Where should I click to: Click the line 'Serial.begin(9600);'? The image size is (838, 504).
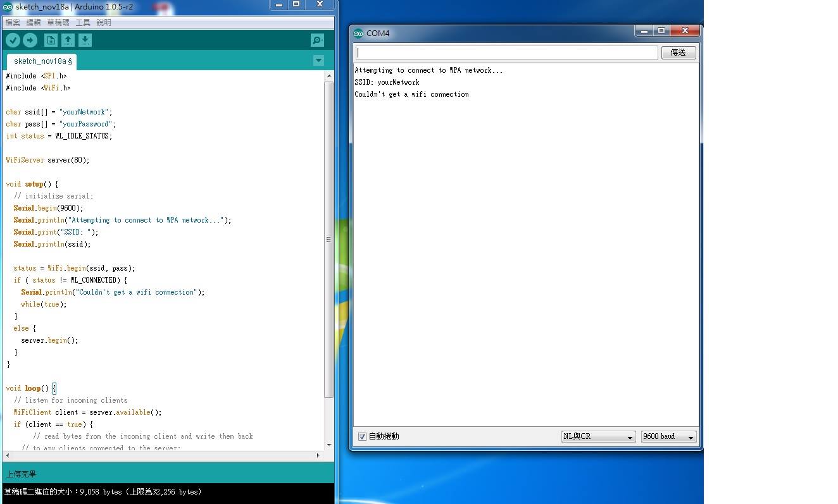tap(48, 208)
